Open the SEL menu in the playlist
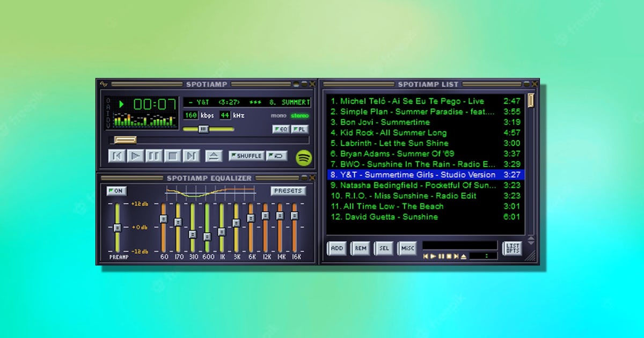The height and width of the screenshot is (338, 644). coord(384,248)
